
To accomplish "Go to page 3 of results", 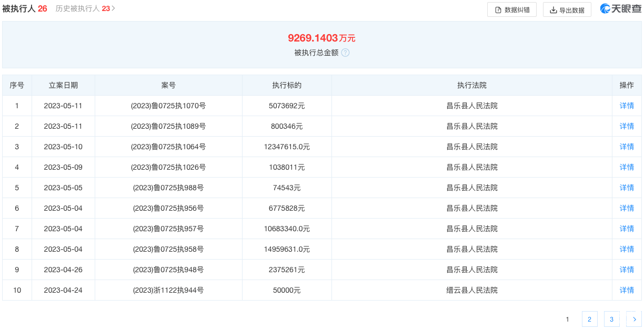I will 611,319.
